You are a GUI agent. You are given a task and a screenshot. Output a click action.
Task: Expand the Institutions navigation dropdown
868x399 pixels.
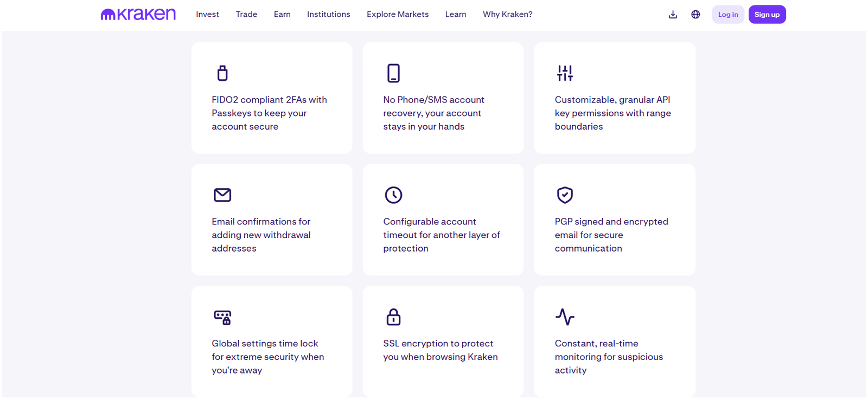pos(328,15)
